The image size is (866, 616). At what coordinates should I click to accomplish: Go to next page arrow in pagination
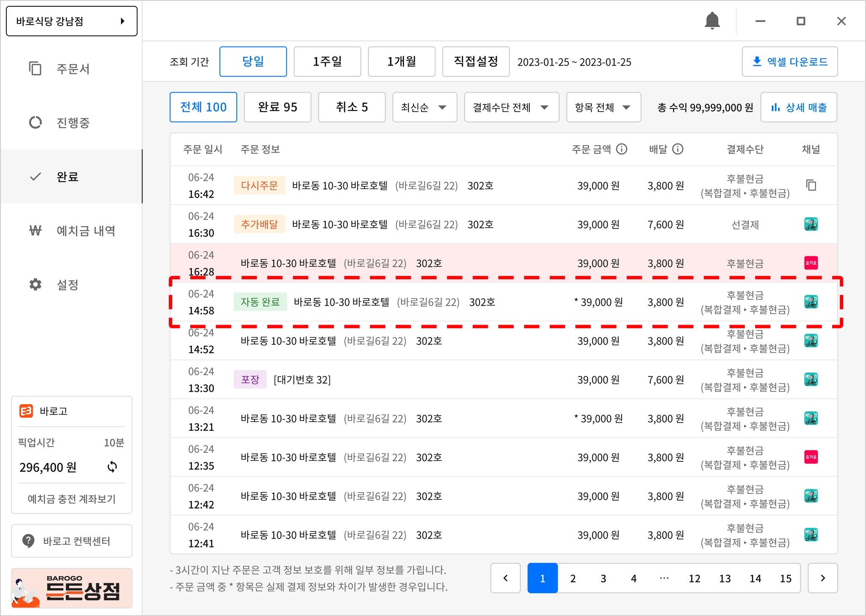click(822, 578)
